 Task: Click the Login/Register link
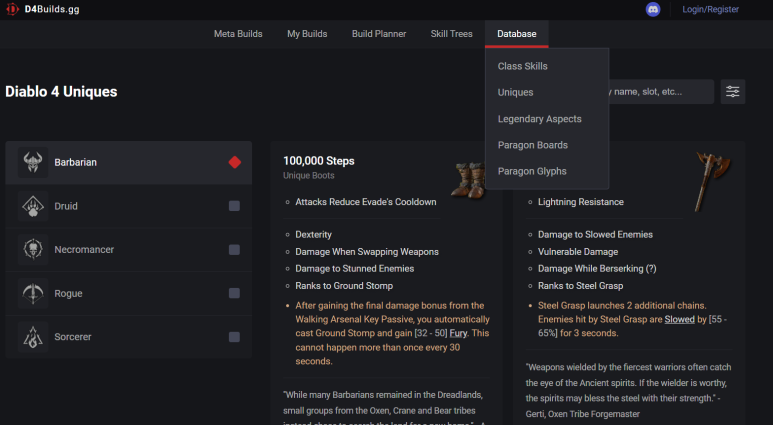710,9
